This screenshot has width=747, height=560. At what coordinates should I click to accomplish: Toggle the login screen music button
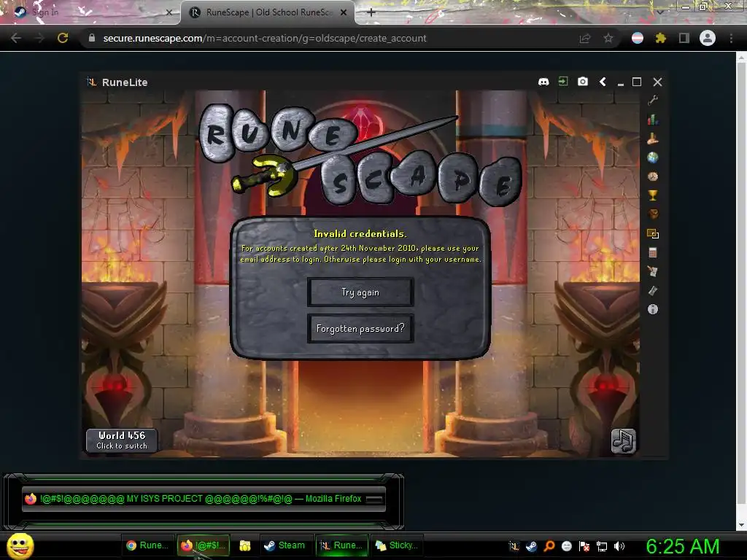click(x=623, y=441)
